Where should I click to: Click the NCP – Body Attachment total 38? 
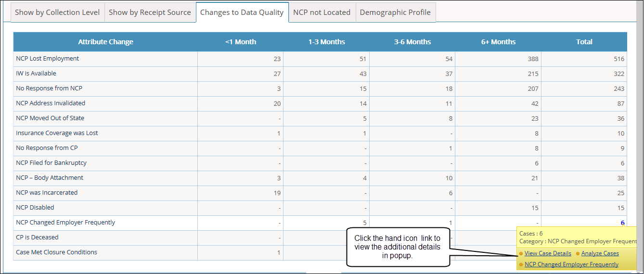click(x=621, y=178)
